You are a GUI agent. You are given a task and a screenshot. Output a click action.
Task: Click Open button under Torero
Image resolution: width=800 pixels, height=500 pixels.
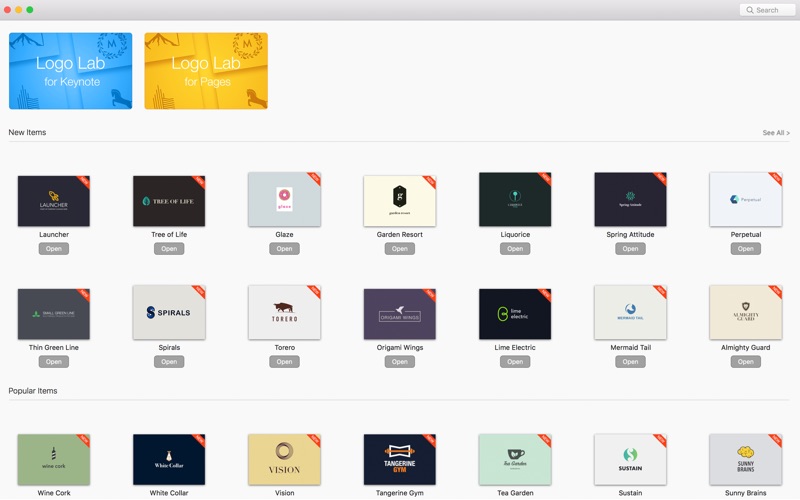tap(284, 362)
